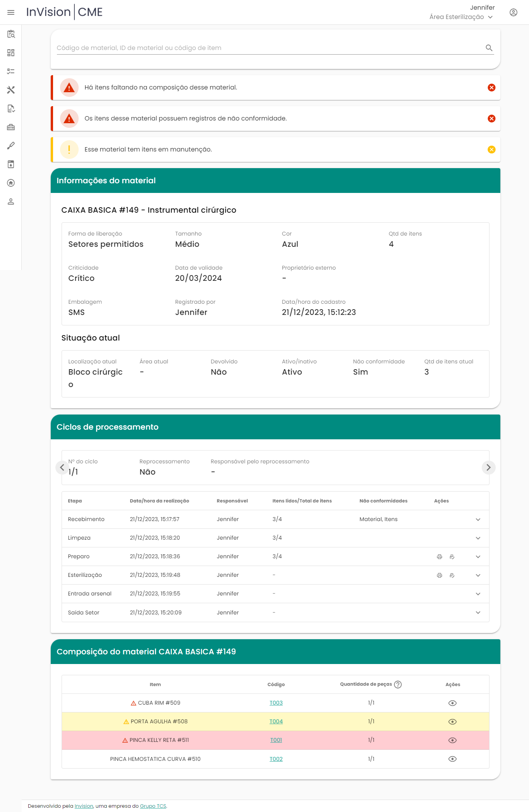Open the hamburger menu in header

point(11,12)
